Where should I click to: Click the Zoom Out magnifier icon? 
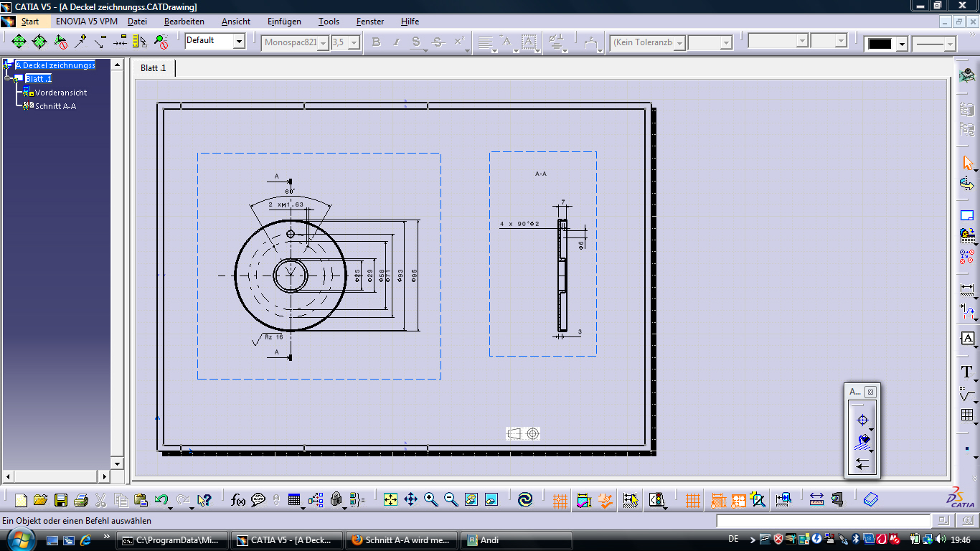(x=451, y=500)
